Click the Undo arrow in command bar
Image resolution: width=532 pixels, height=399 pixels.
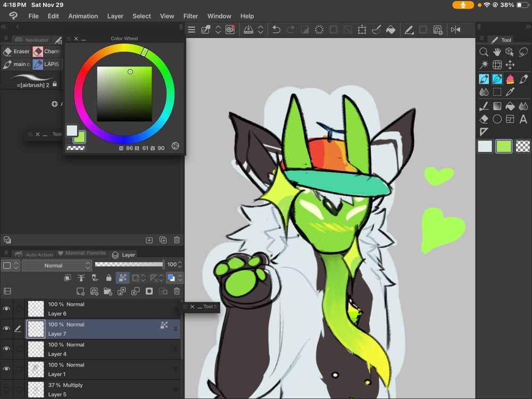[x=276, y=30]
